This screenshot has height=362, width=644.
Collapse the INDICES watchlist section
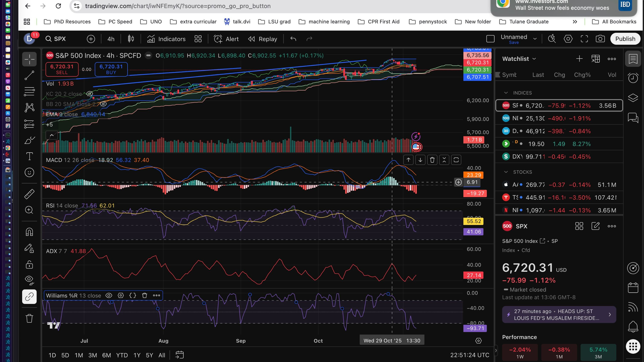click(506, 93)
